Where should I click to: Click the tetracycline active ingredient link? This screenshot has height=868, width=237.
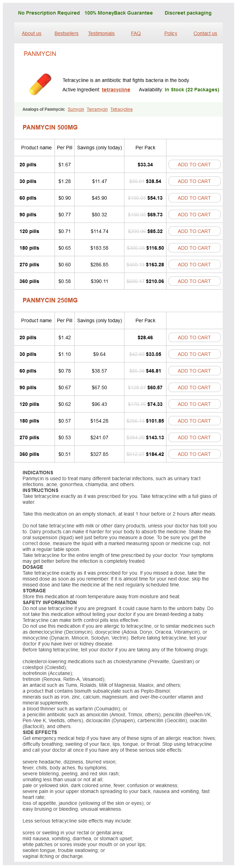tap(116, 90)
